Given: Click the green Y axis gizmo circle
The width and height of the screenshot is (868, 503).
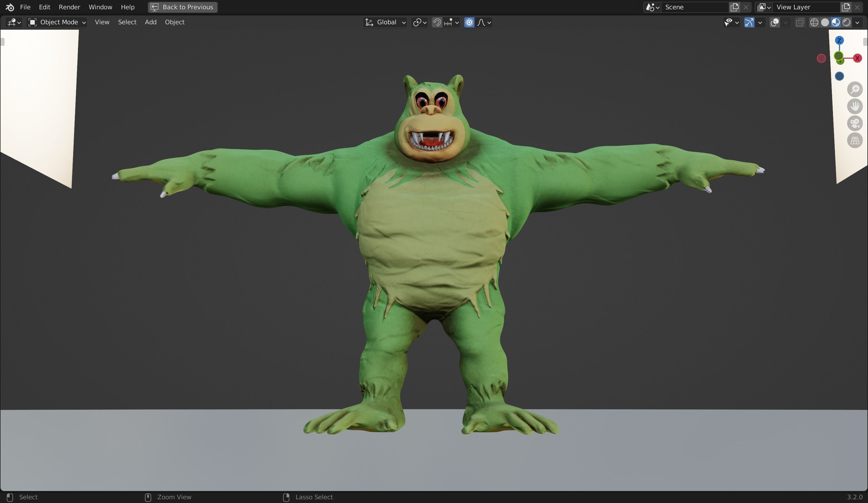Looking at the screenshot, I should [x=839, y=56].
